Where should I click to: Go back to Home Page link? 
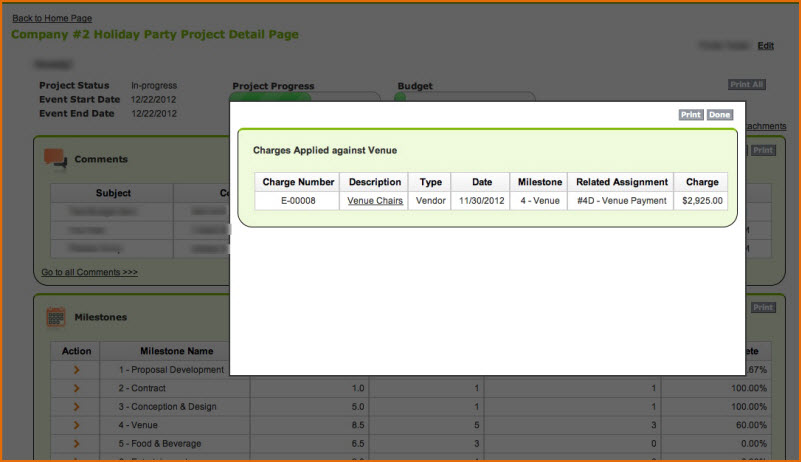[52, 18]
